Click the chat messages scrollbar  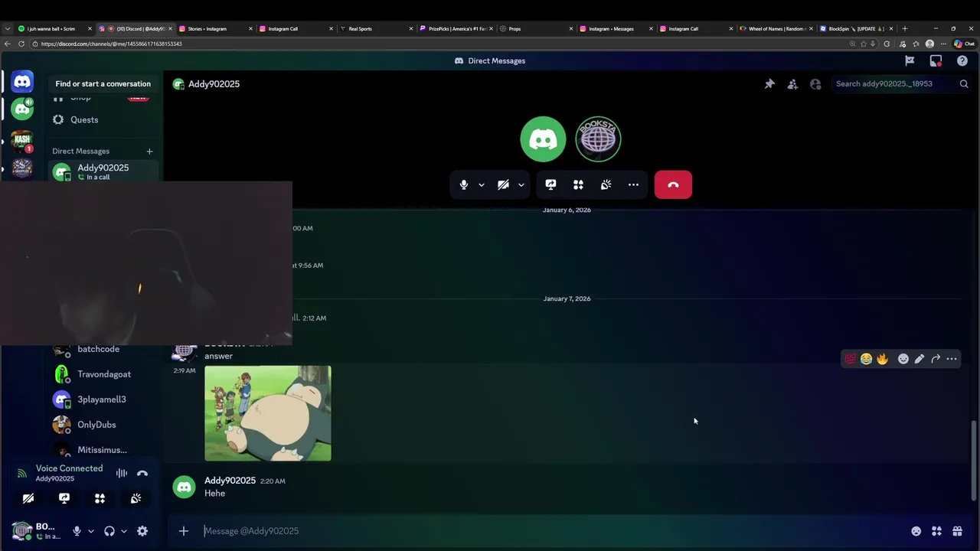click(974, 461)
